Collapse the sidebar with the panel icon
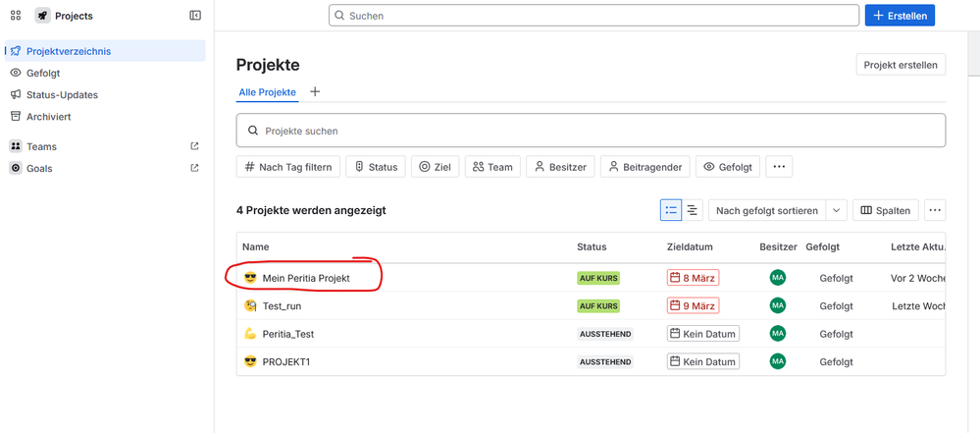Screen dimensions: 980x433 coord(195,16)
